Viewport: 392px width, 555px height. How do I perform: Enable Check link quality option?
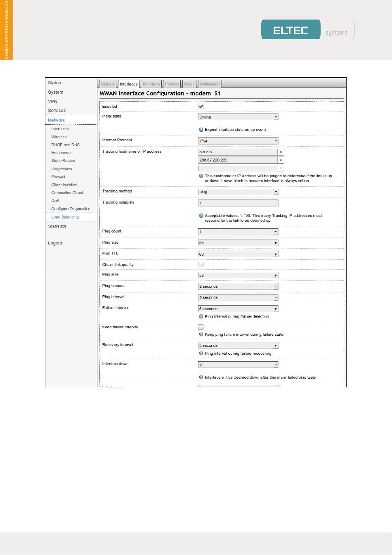[201, 265]
